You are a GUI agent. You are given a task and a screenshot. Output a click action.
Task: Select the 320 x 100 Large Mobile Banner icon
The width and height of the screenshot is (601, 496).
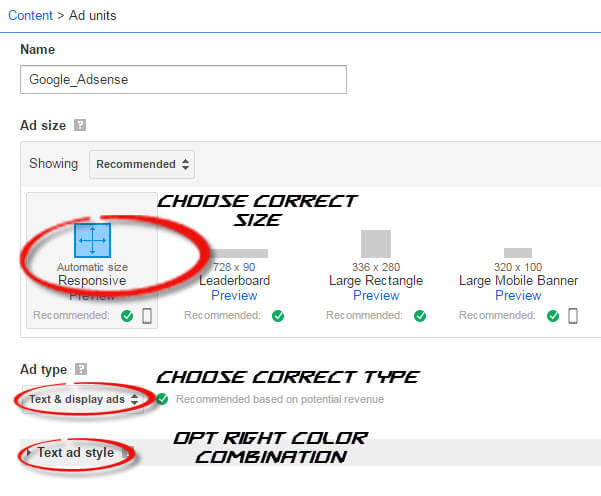(518, 253)
